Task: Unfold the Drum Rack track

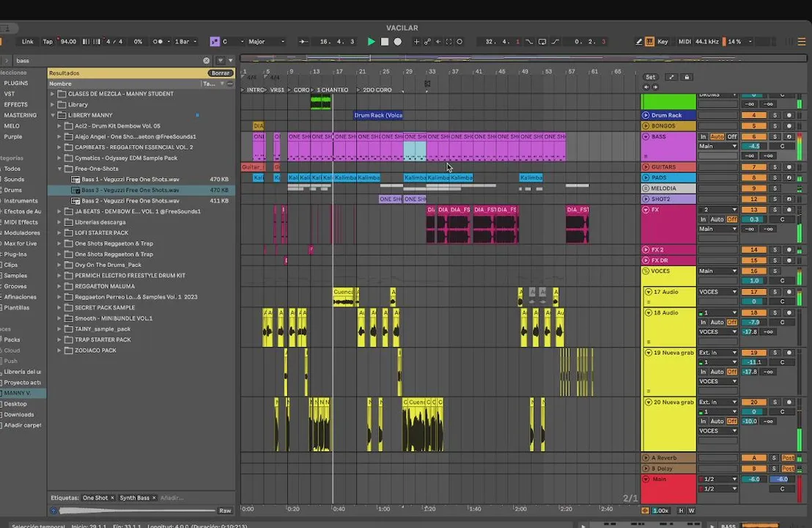Action: coord(646,115)
